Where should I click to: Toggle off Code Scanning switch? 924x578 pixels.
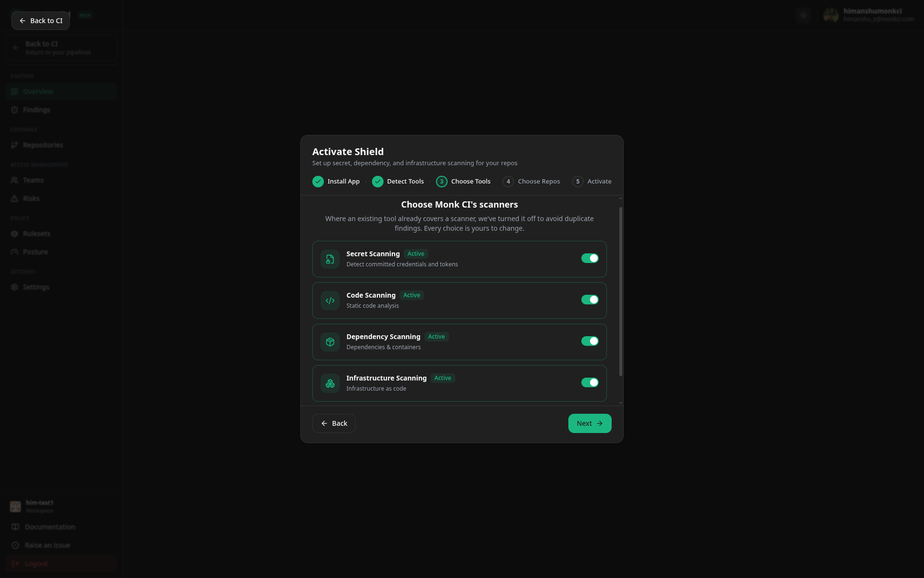[590, 300]
